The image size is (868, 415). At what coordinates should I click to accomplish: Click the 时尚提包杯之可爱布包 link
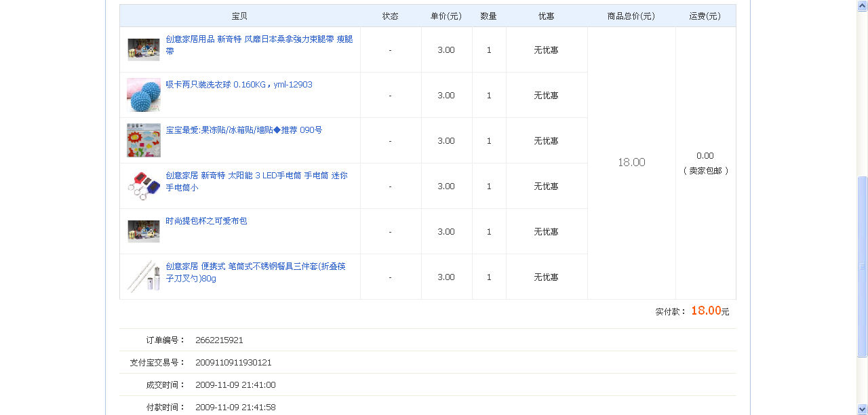click(x=206, y=221)
